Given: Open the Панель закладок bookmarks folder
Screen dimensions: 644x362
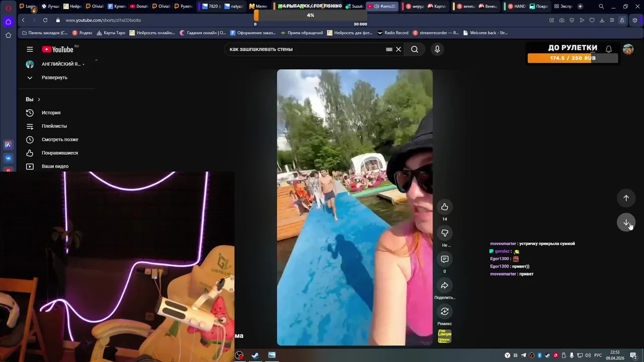Looking at the screenshot, I should click(x=45, y=33).
